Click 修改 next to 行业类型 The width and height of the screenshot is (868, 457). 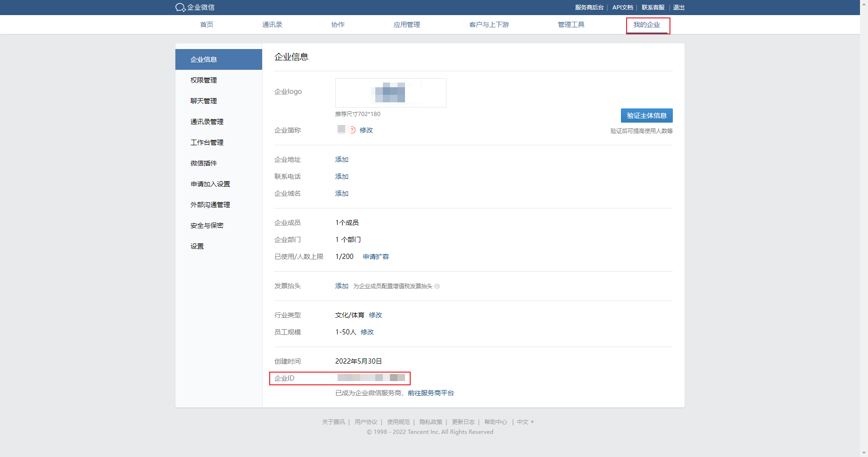click(x=375, y=315)
